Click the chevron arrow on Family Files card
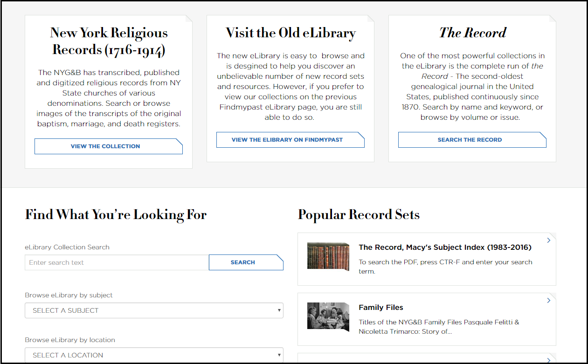Image resolution: width=588 pixels, height=364 pixels. click(x=548, y=301)
